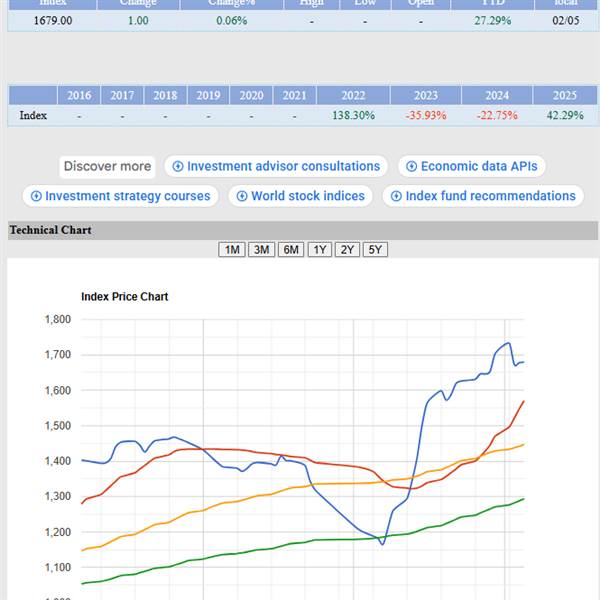Click the arrow icon beside Investment strategy courses
This screenshot has height=600, width=600.
36,196
